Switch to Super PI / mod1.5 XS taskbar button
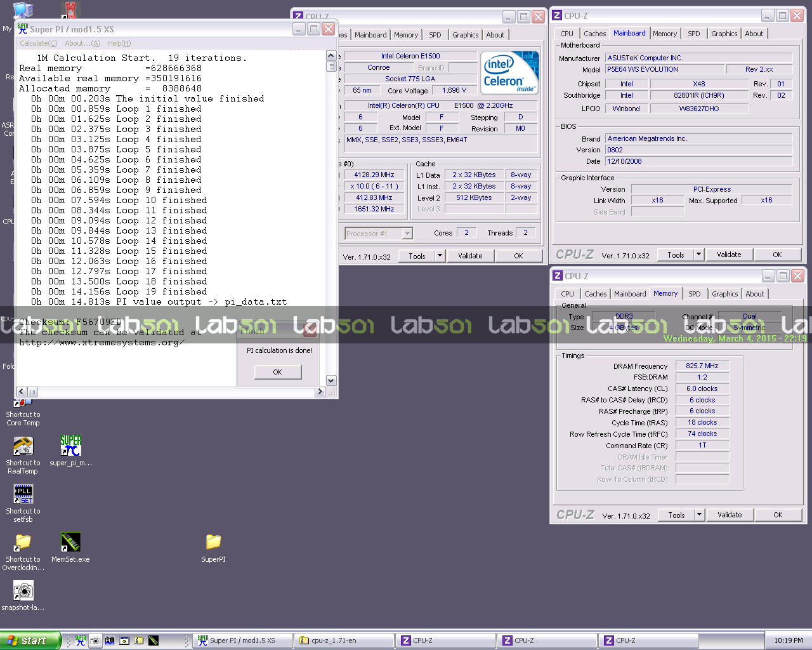The image size is (812, 650). point(243,640)
